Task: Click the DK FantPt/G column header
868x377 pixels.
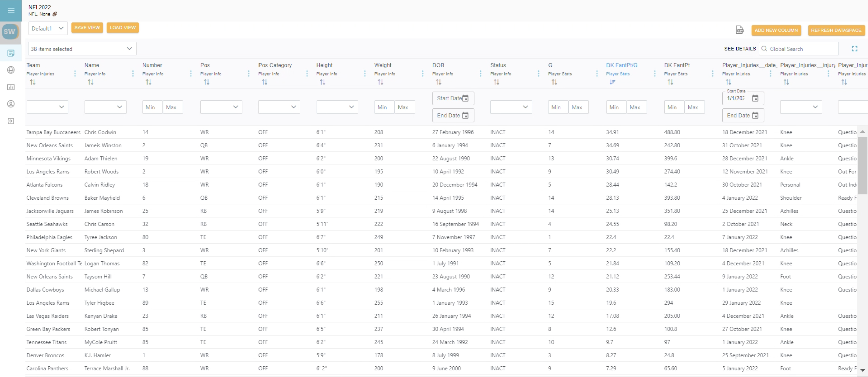Action: [x=622, y=65]
